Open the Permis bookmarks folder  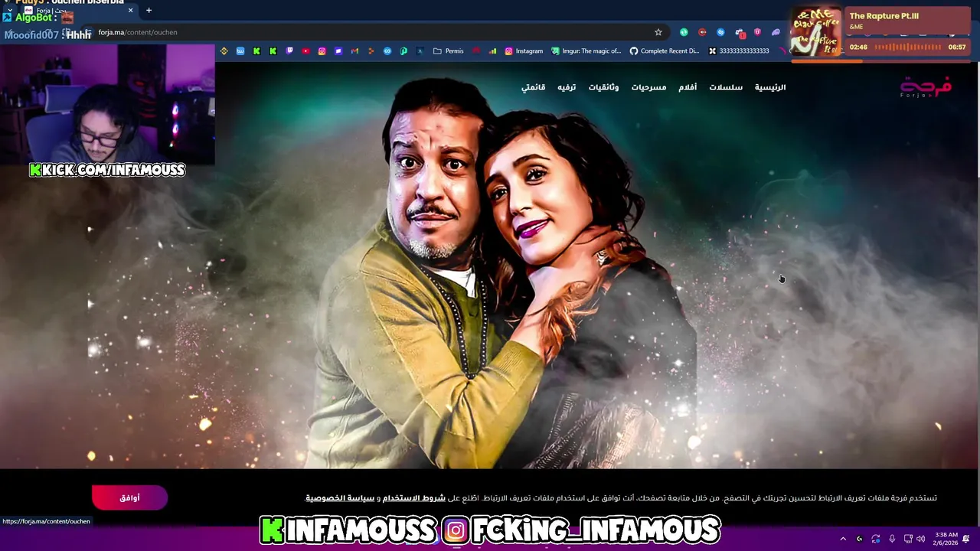point(448,51)
